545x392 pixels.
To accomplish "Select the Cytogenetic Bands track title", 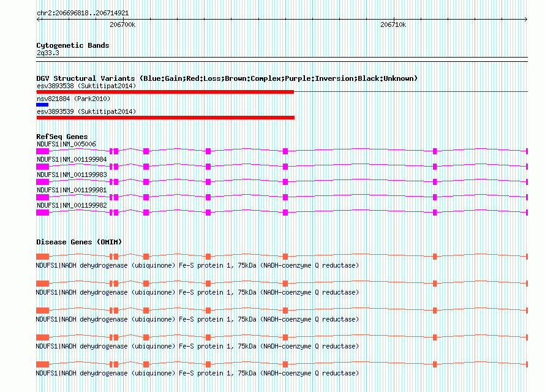I will click(x=73, y=45).
